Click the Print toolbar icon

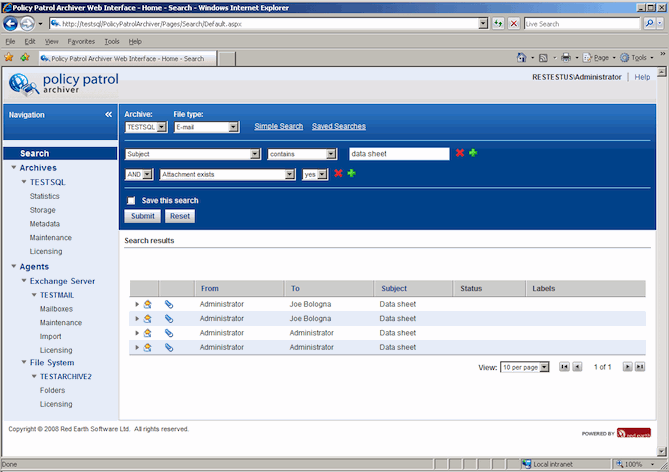566,58
